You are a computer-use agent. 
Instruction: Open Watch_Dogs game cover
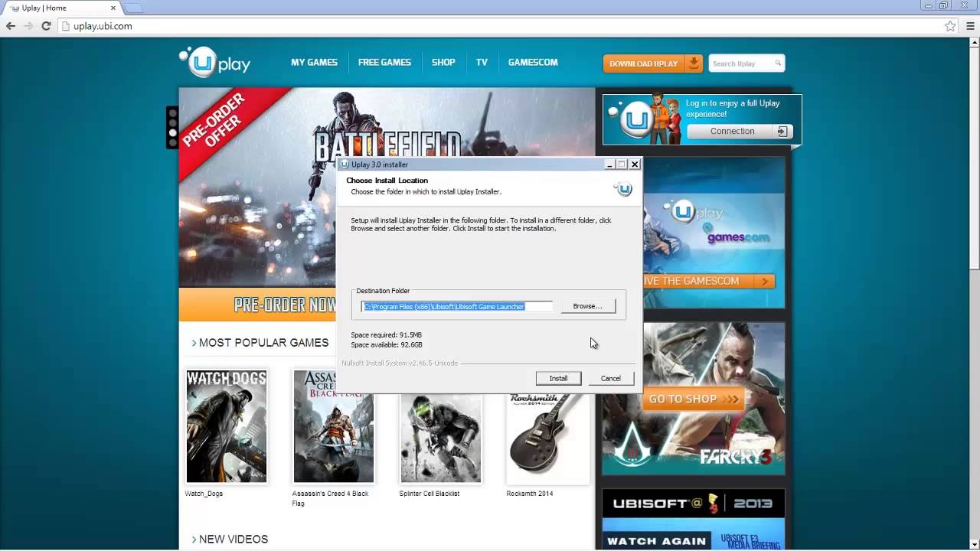coord(227,426)
